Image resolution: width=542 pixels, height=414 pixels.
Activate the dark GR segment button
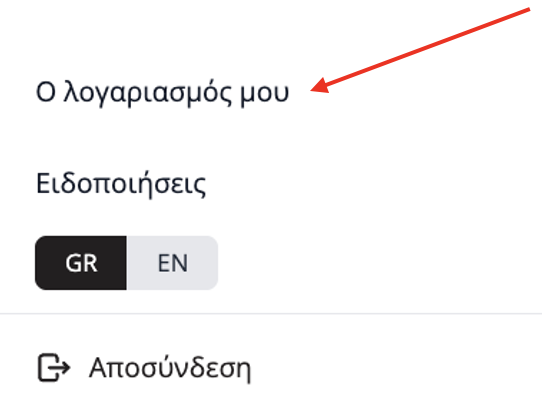[81, 263]
